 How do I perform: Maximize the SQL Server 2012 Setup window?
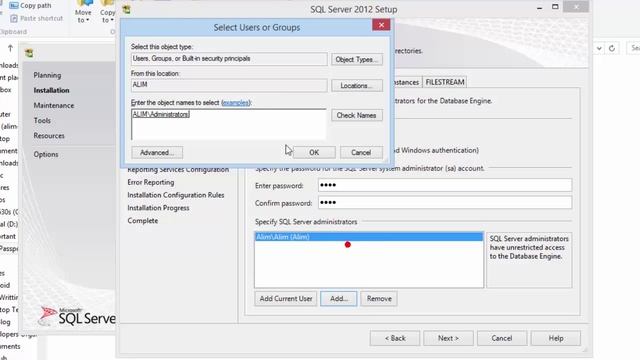coord(555,7)
